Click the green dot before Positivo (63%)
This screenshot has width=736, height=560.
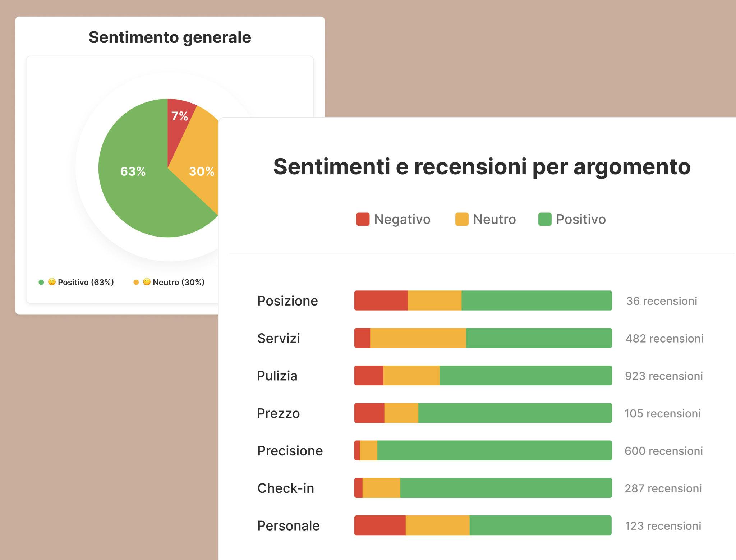click(41, 282)
